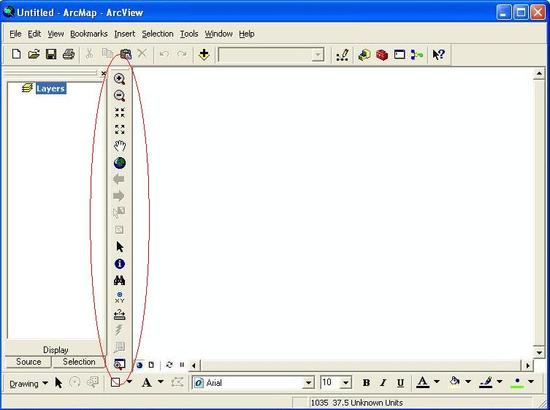
Task: Open the Go To XY tool
Action: pos(120,297)
